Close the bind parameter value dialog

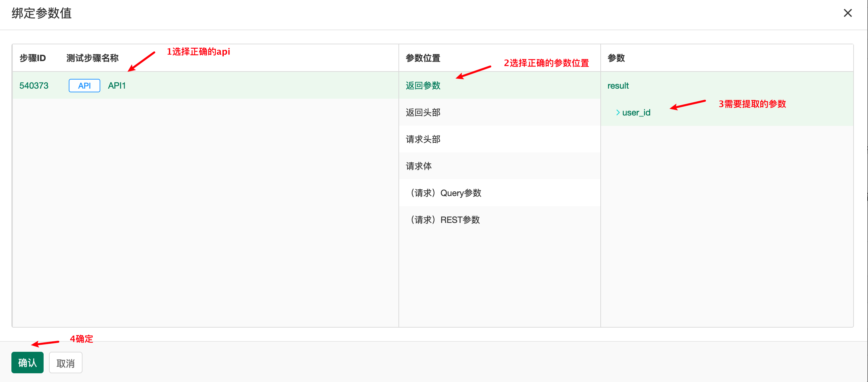(x=848, y=13)
